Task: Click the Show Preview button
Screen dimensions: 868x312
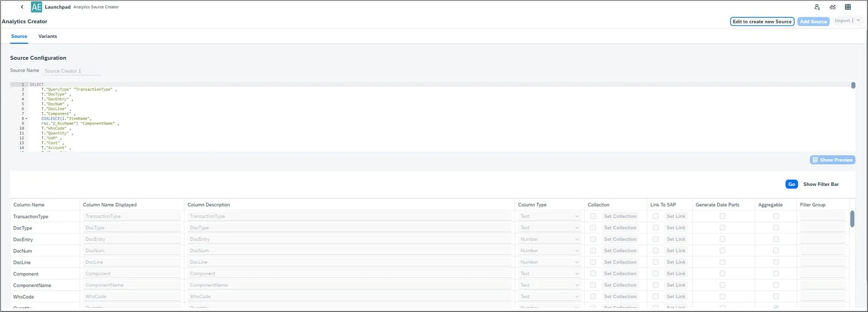Action: point(832,160)
